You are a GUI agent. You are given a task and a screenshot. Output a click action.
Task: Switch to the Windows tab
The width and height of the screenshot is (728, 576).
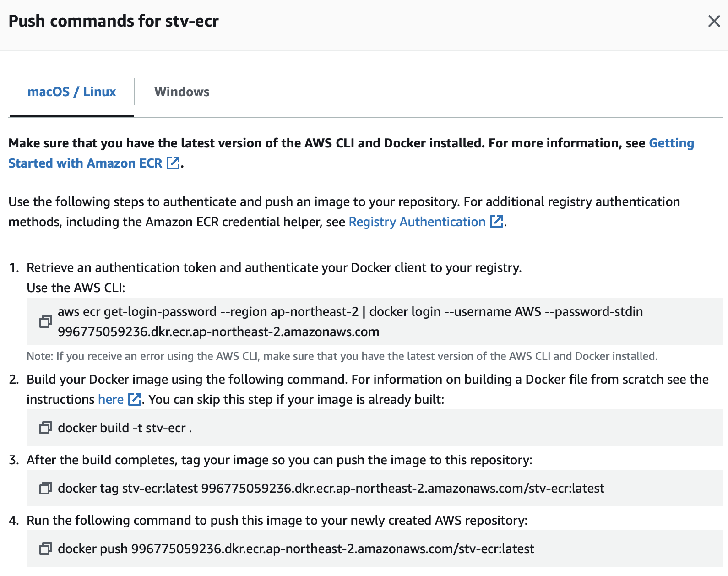[182, 92]
